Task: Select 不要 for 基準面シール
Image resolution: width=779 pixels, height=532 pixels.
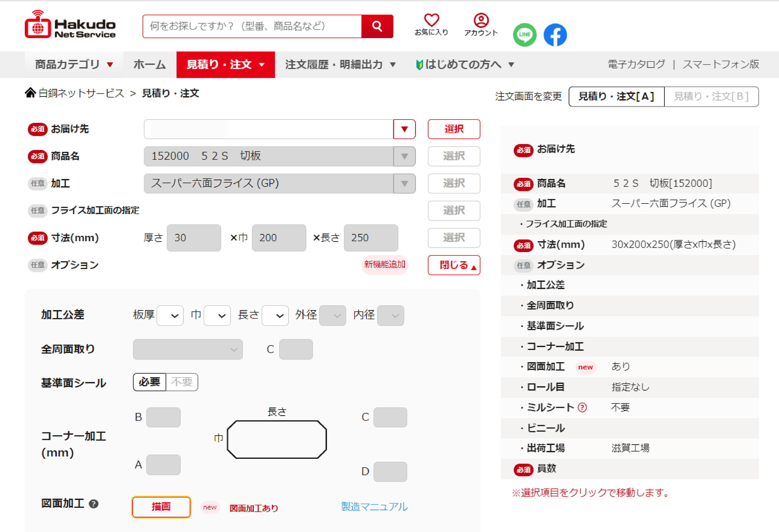Action: [182, 382]
